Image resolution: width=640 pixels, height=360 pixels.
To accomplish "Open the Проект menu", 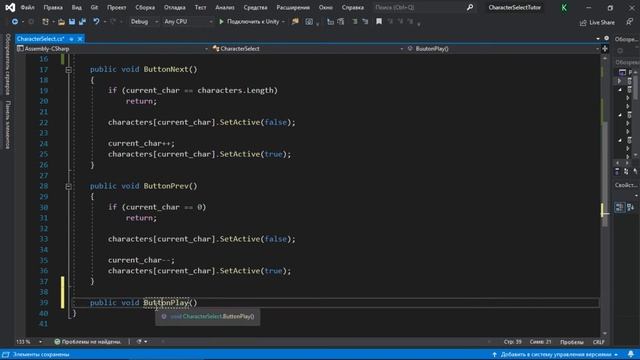I will (117, 7).
